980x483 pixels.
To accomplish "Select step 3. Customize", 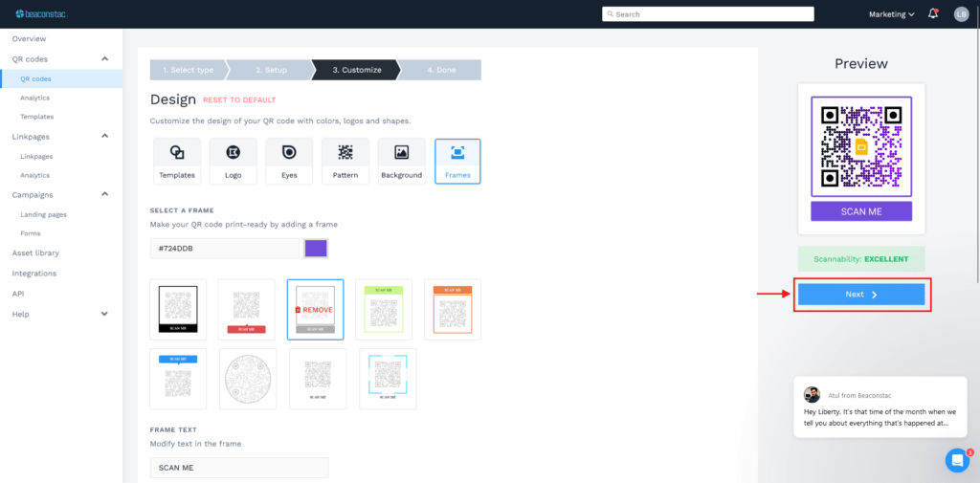I will (x=356, y=70).
